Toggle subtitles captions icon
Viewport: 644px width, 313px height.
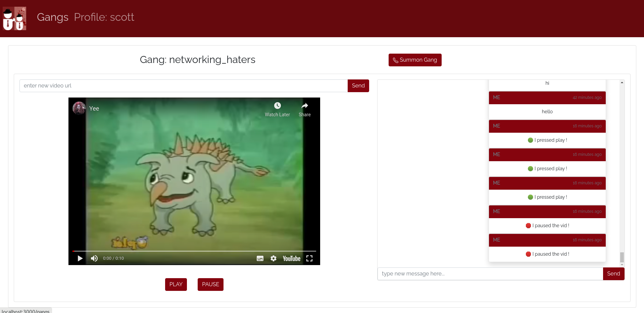point(260,258)
